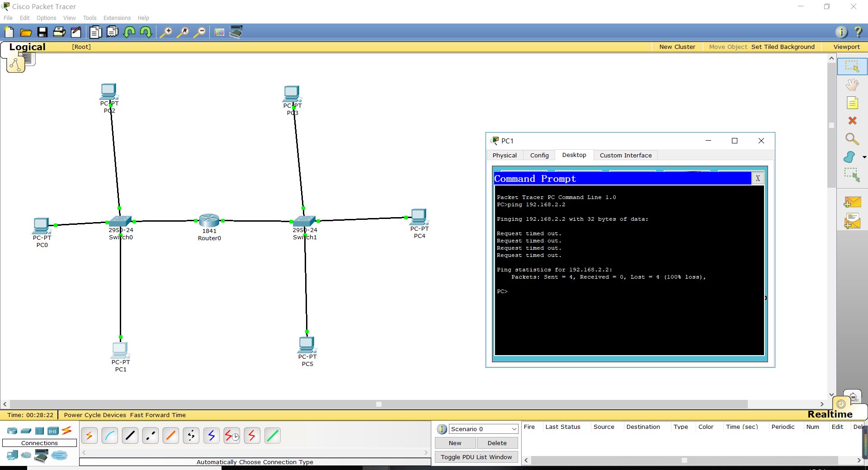Save the network with the floppy icon
Image resolution: width=868 pixels, height=470 pixels.
[42, 32]
